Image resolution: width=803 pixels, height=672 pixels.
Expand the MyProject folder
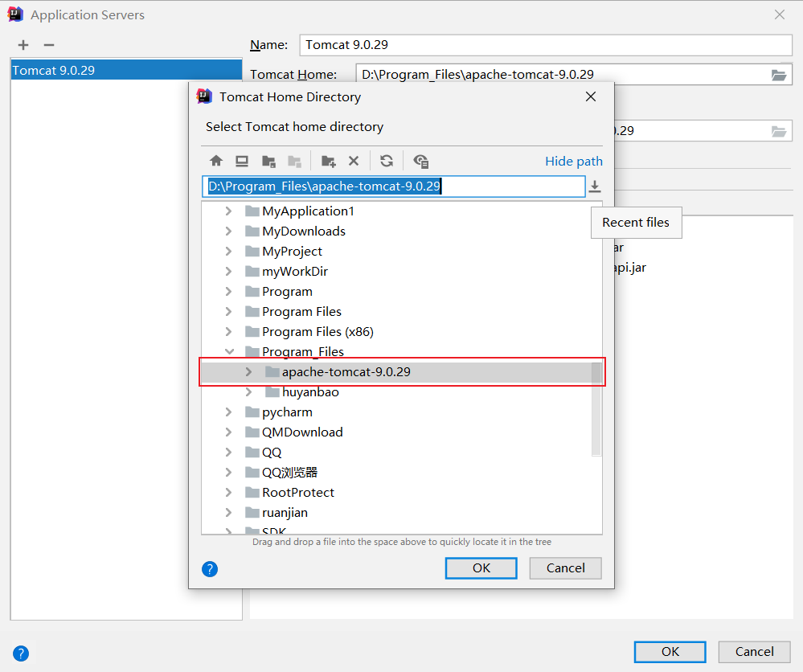[228, 251]
